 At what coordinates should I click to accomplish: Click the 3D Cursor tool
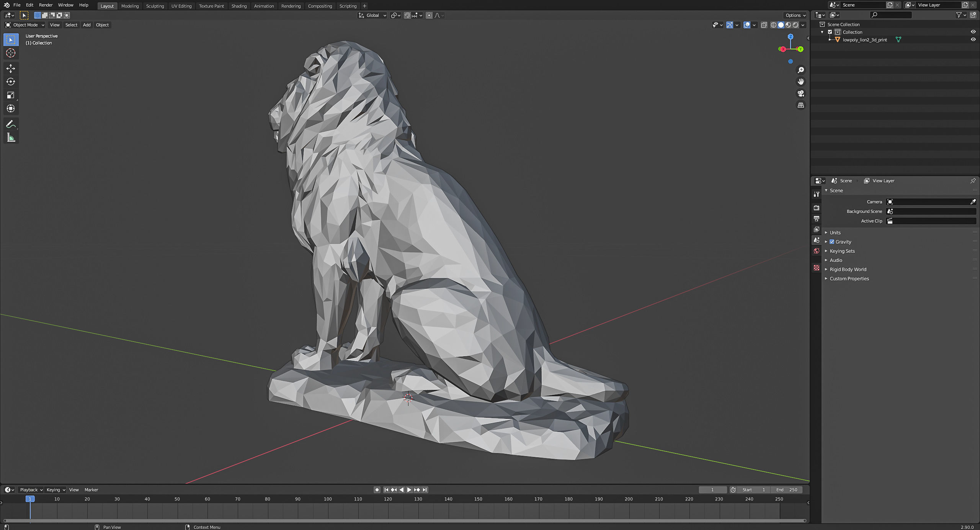tap(11, 53)
